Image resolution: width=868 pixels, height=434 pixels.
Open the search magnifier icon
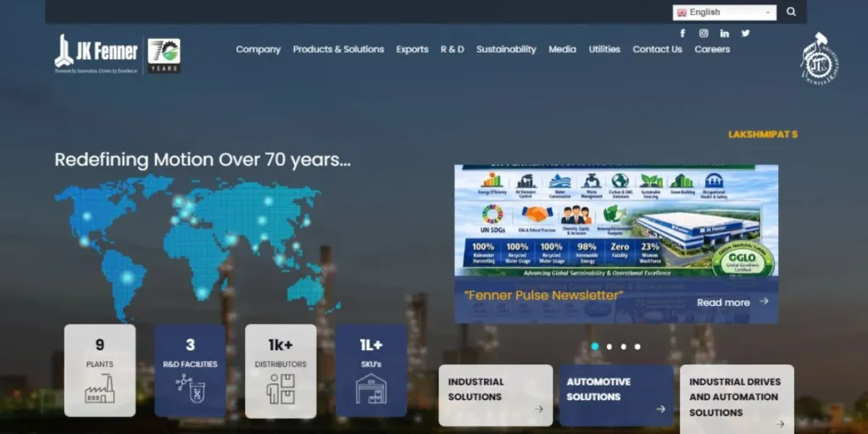791,12
